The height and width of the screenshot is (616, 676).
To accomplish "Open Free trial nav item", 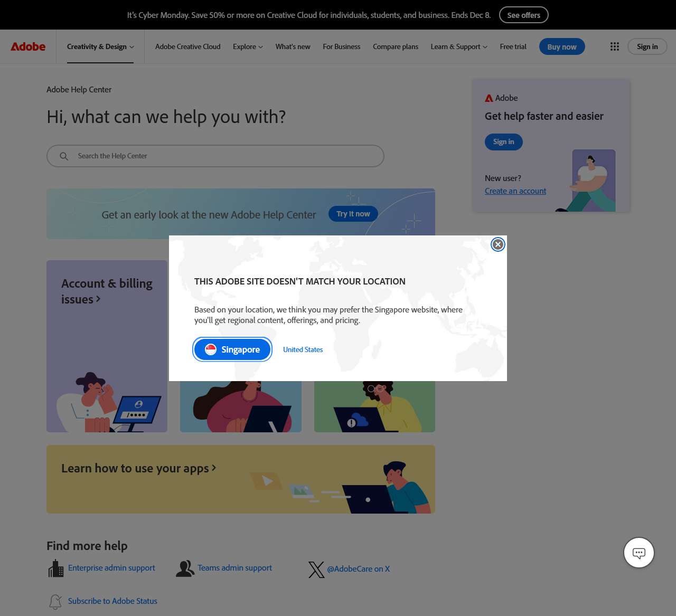I will pyautogui.click(x=513, y=46).
